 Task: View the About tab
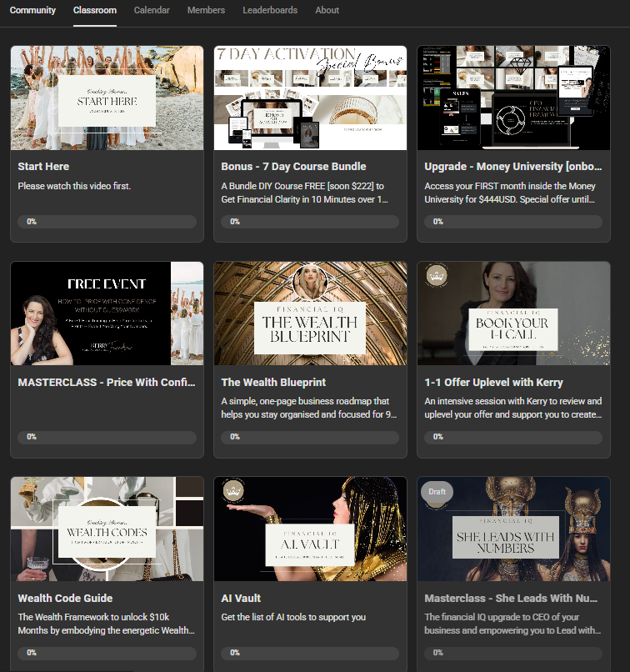tap(327, 10)
